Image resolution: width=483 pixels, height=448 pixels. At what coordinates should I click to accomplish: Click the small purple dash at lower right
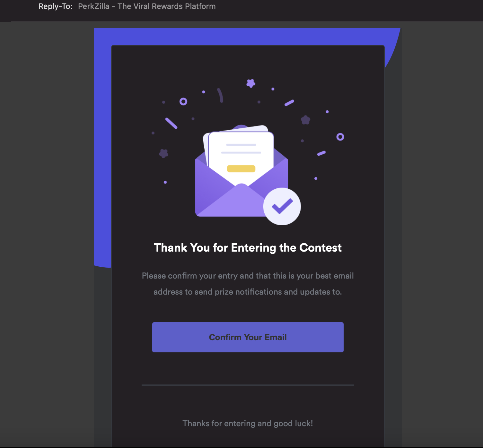pos(321,153)
